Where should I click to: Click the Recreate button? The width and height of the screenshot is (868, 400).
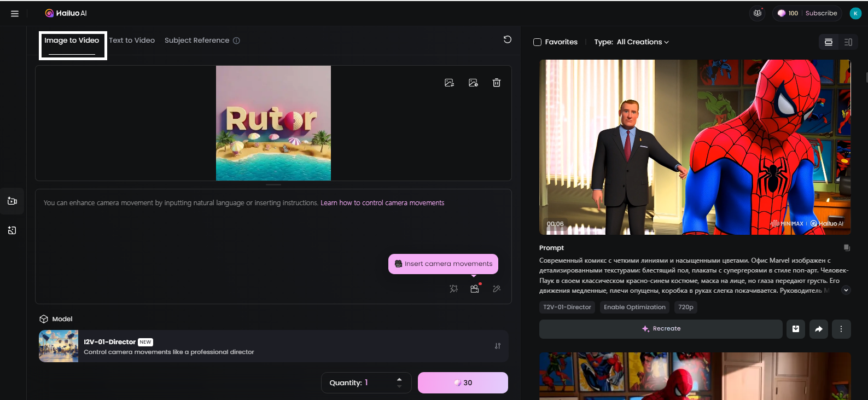[661, 329]
